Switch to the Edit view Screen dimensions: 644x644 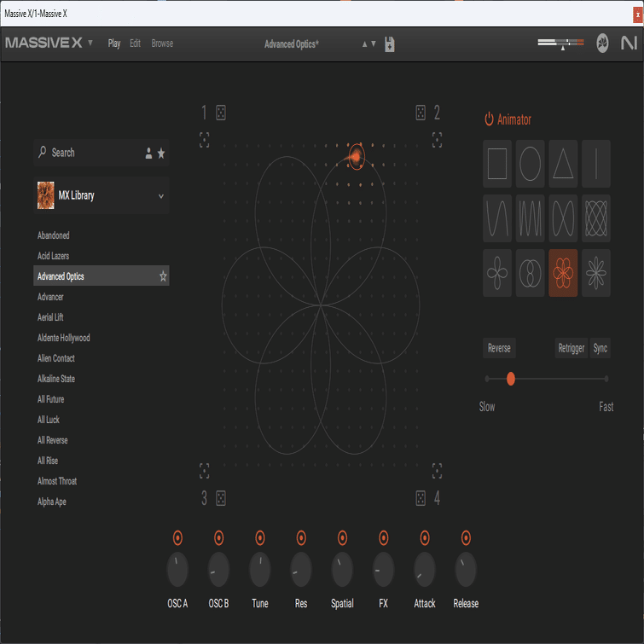(x=135, y=44)
